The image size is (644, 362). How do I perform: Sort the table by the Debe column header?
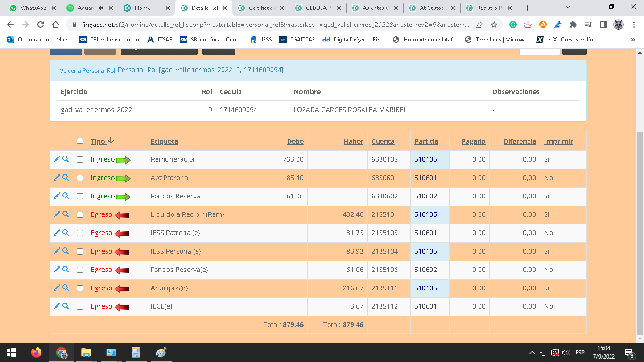[x=295, y=141]
